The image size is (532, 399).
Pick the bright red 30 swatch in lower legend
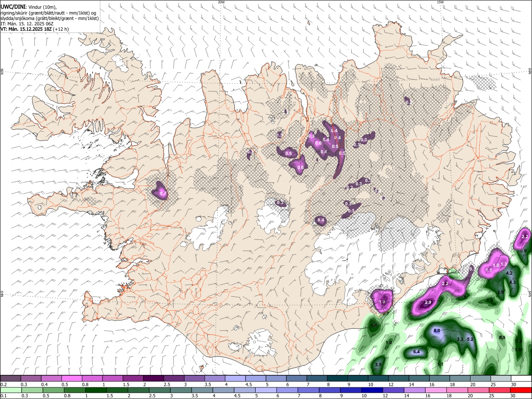(x=521, y=390)
